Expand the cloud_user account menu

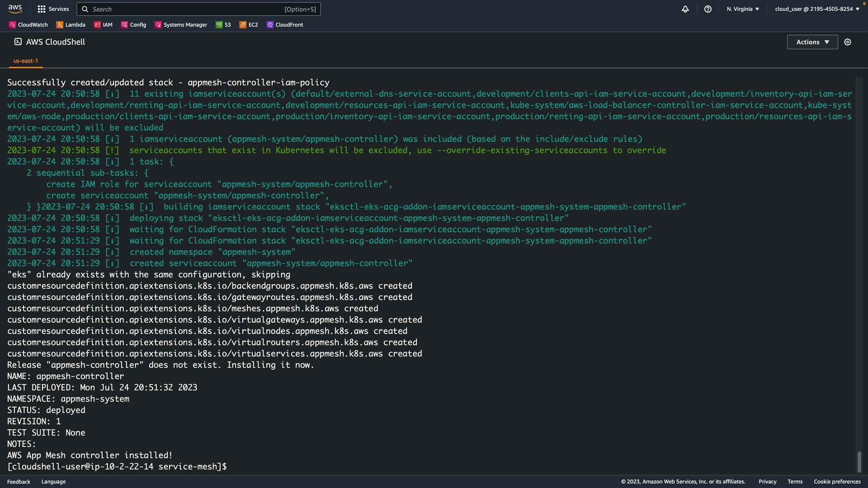point(817,9)
